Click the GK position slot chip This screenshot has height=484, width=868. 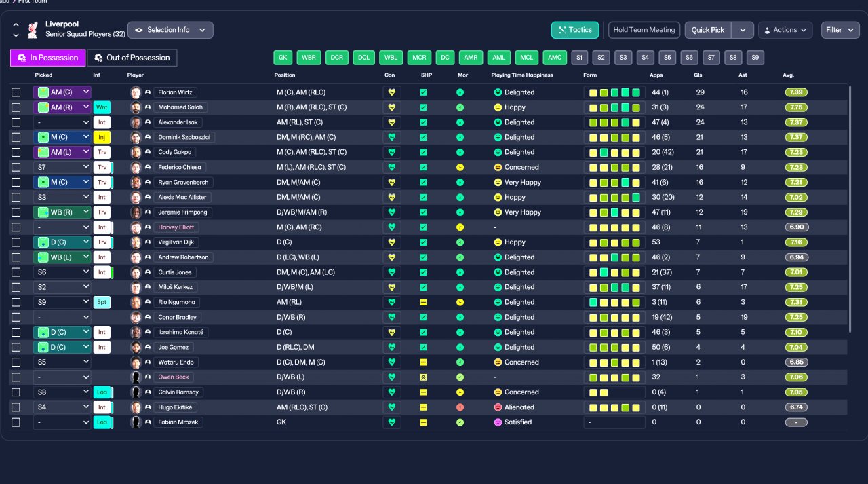point(283,58)
